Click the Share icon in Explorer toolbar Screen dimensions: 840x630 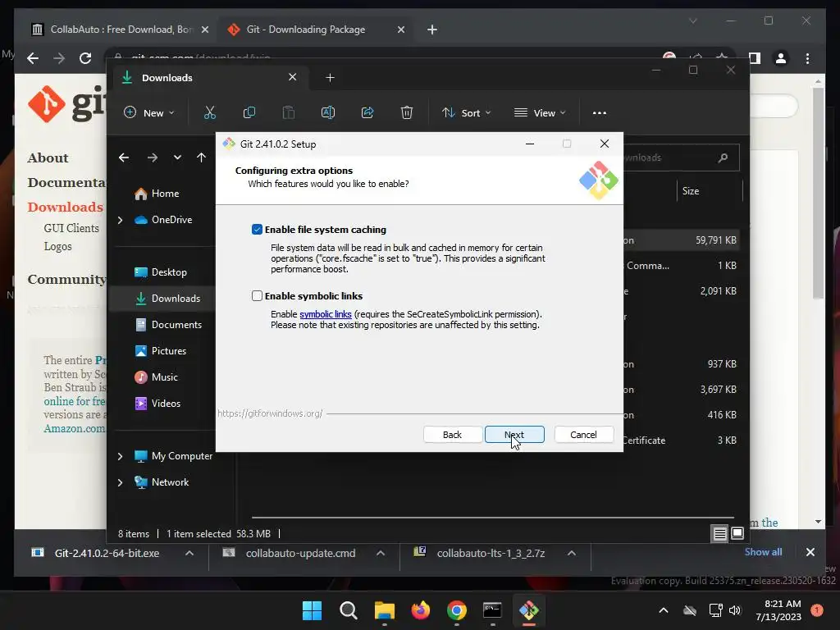point(367,112)
